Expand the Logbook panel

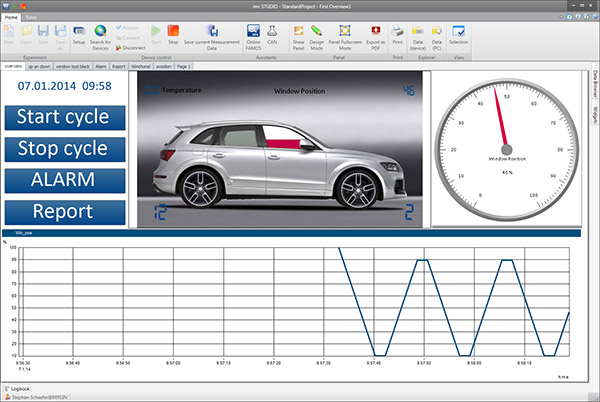point(20,387)
